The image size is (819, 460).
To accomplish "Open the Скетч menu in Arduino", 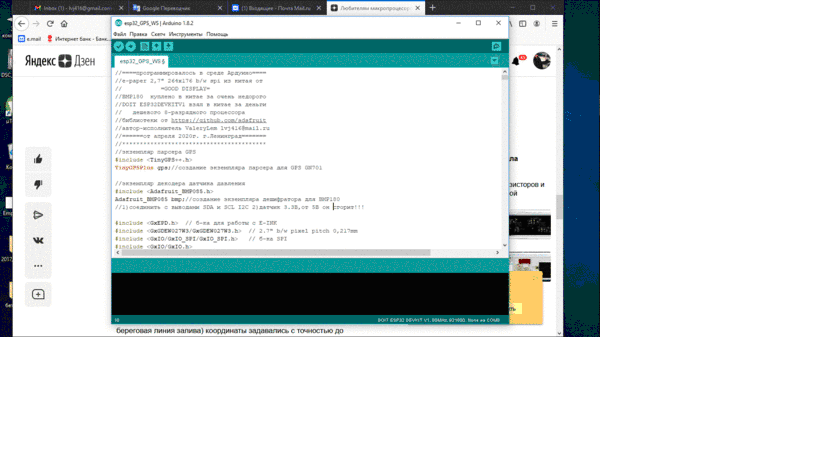I will [158, 34].
